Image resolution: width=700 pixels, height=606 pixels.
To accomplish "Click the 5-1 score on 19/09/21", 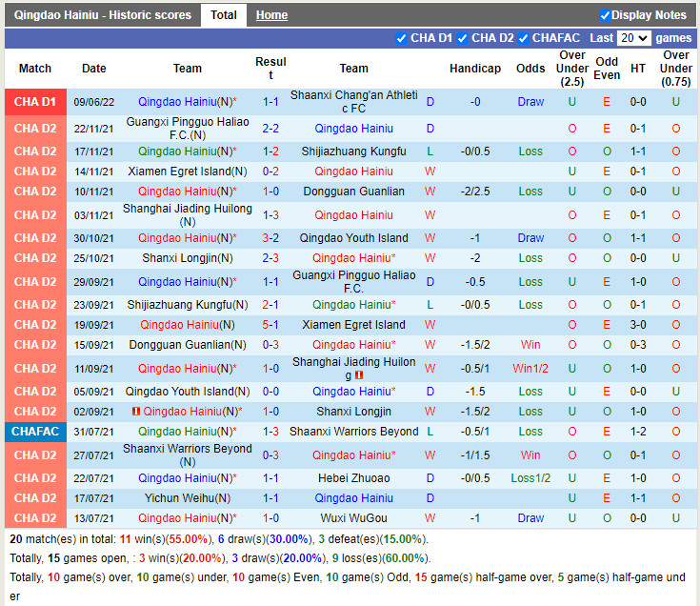I will click(x=270, y=325).
